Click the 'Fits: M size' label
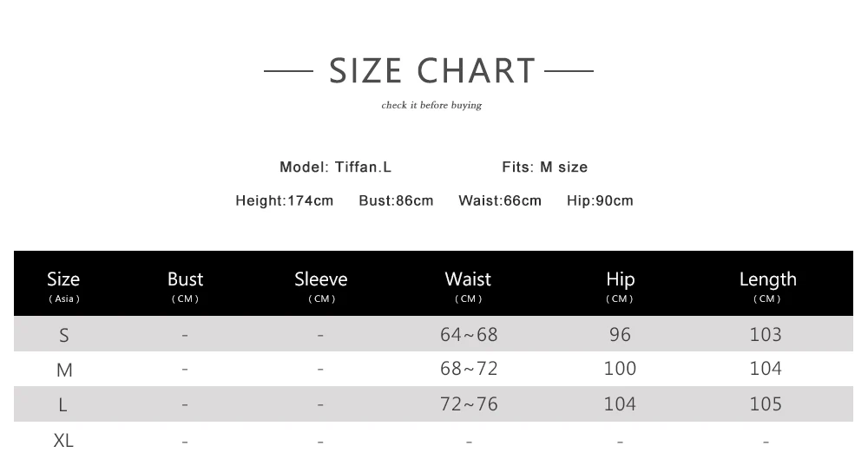The image size is (868, 459). (544, 167)
